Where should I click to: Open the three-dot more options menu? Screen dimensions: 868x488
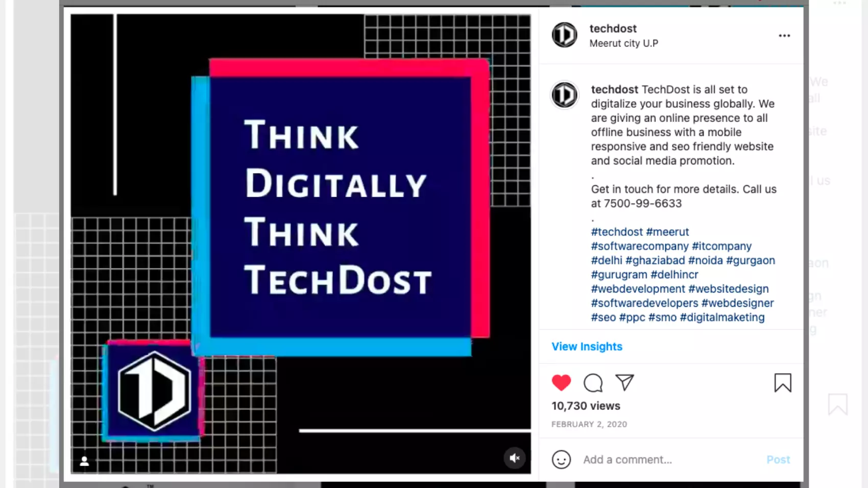(x=784, y=36)
